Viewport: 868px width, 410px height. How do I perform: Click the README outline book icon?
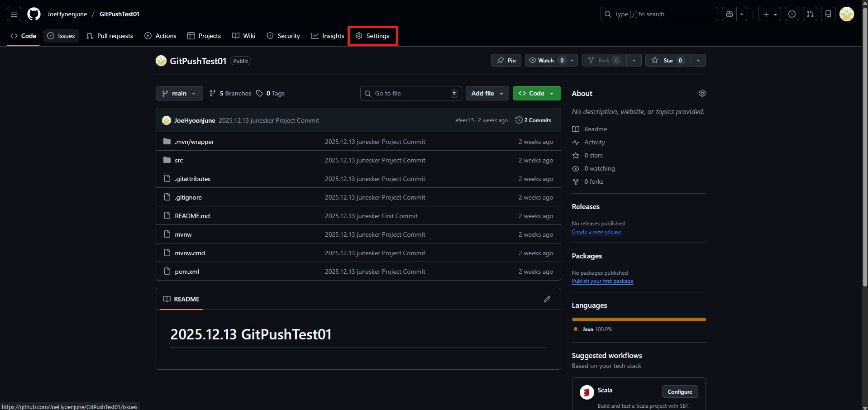point(167,299)
